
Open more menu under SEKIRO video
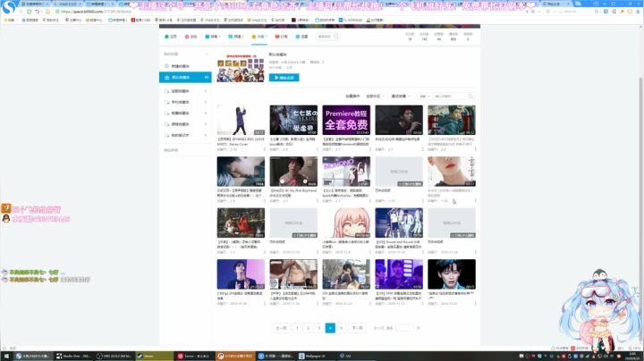coord(317,149)
